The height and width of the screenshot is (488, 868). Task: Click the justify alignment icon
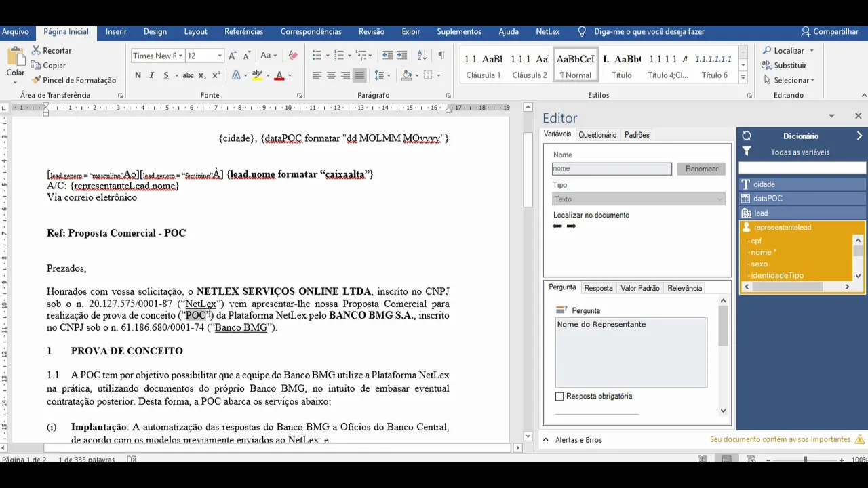[x=359, y=75]
